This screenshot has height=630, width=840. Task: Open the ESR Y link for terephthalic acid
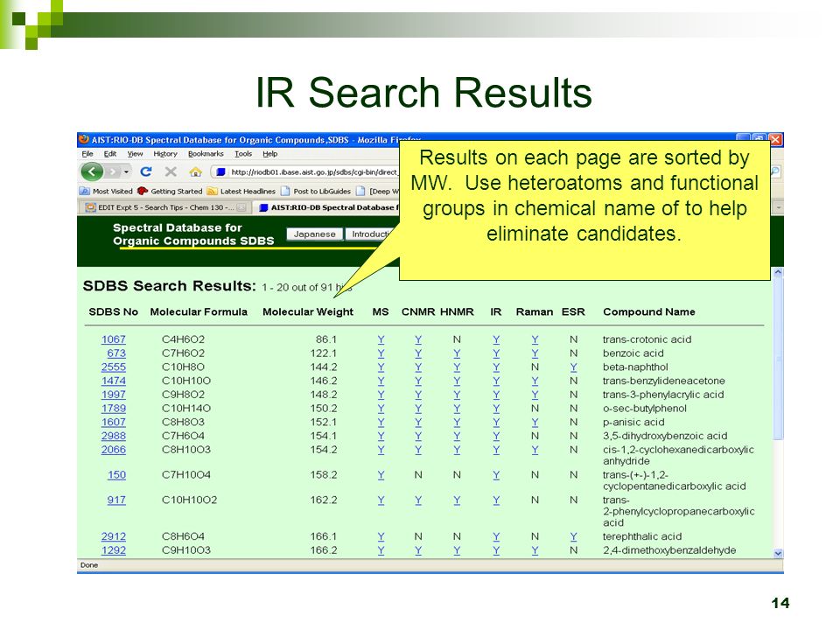pyautogui.click(x=574, y=536)
